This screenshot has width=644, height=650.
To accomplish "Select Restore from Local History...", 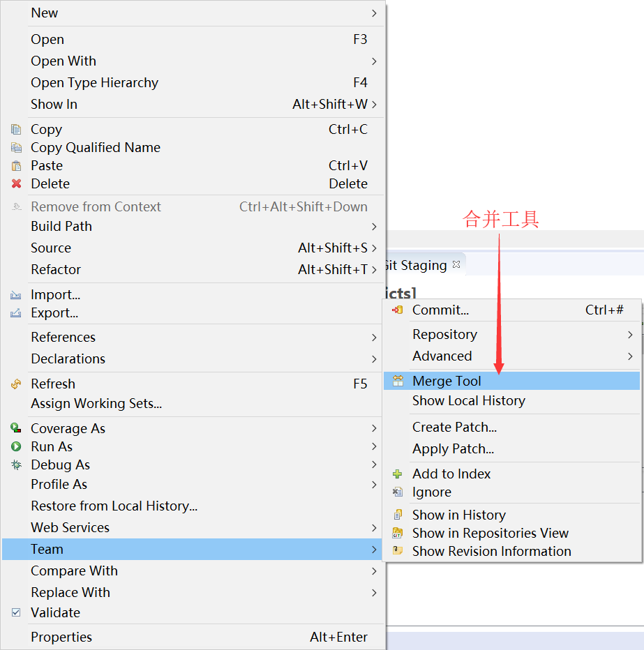I will pos(192,506).
